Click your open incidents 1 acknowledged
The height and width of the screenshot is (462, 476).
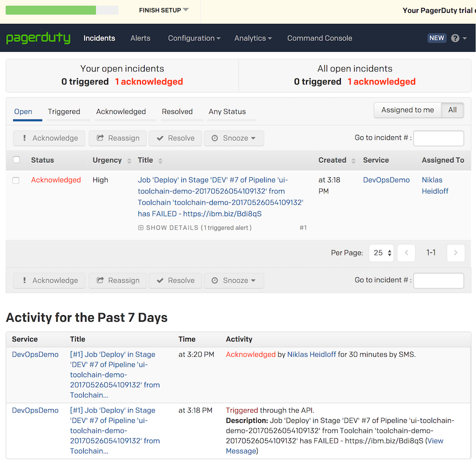point(149,82)
